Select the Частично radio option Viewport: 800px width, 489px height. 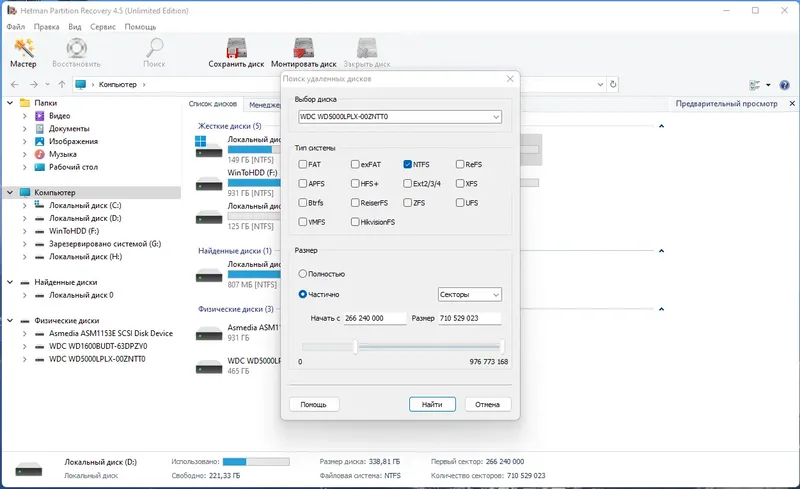303,295
